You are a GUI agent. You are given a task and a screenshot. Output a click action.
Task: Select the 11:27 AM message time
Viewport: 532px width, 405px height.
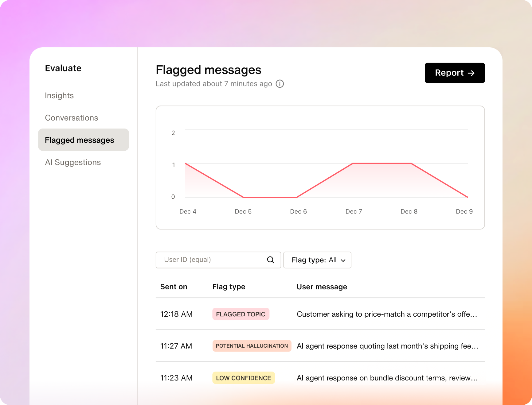pyautogui.click(x=176, y=346)
